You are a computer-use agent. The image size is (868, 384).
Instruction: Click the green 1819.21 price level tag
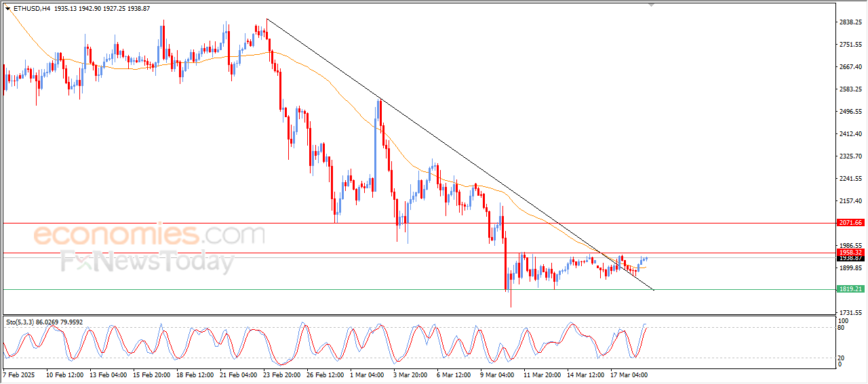[x=850, y=289]
